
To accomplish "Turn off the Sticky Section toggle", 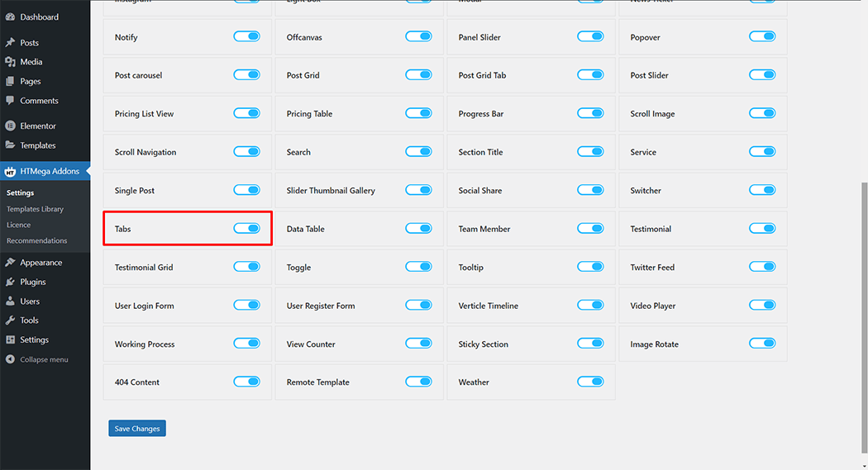I will click(x=590, y=344).
